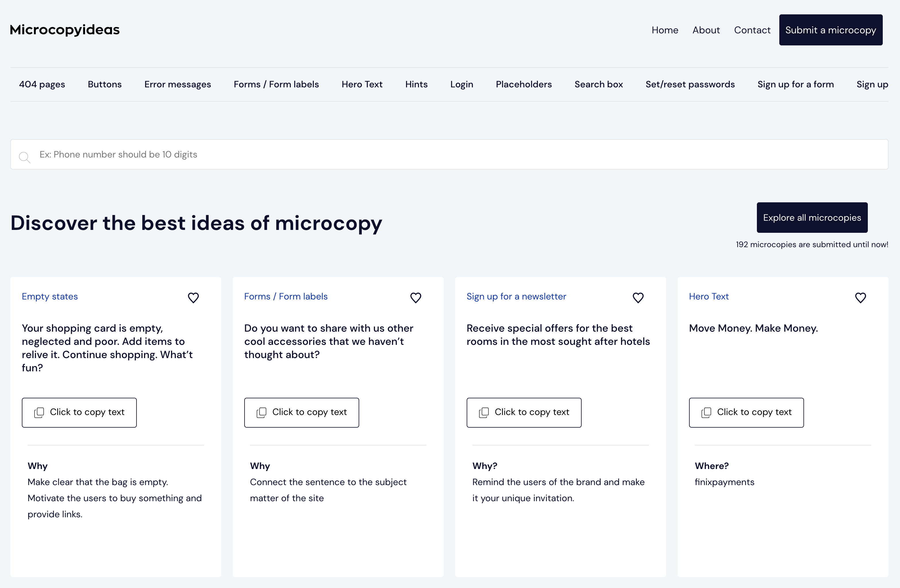Image resolution: width=900 pixels, height=588 pixels.
Task: Toggle favorite on the Forms / Form labels card
Action: pyautogui.click(x=416, y=297)
